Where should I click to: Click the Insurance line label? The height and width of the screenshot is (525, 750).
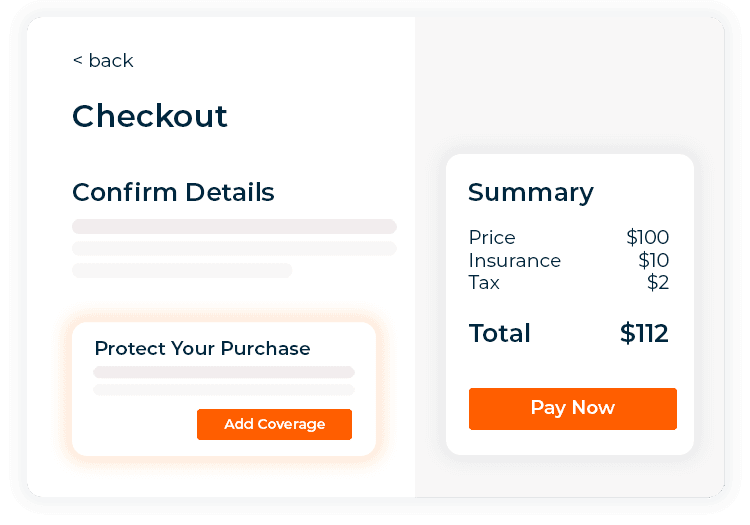click(x=514, y=260)
